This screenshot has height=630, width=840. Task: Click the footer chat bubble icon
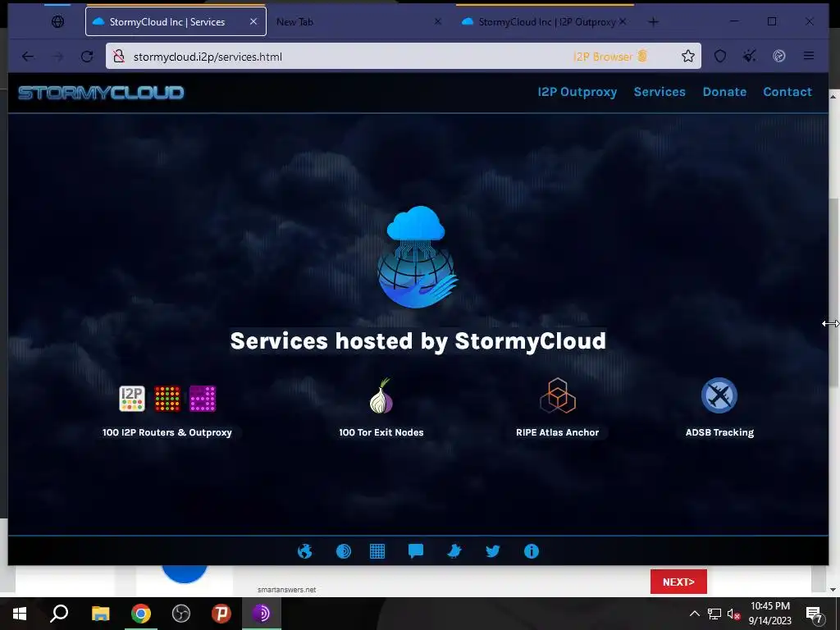tap(416, 551)
